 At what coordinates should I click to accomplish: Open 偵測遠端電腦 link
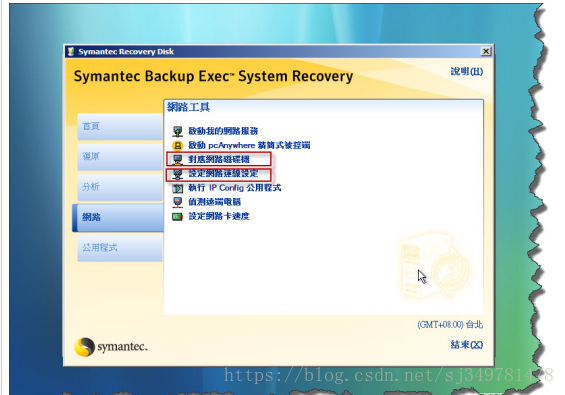(214, 202)
